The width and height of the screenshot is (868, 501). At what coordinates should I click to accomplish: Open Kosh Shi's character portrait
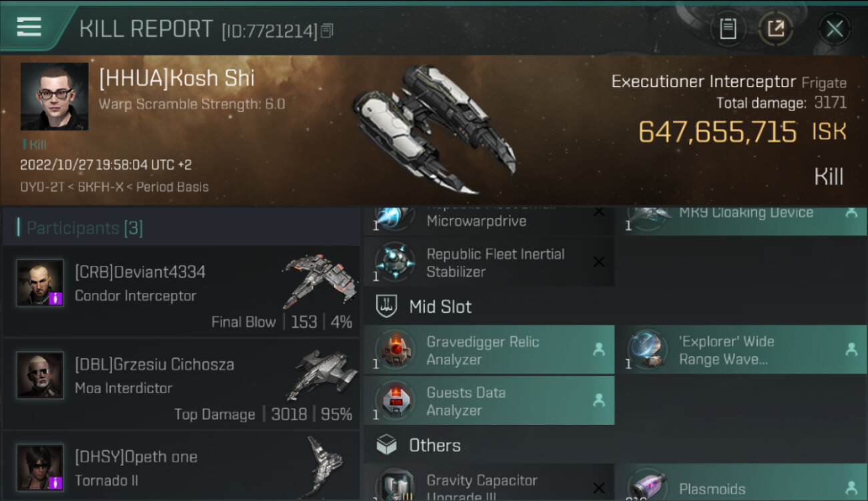pos(54,96)
